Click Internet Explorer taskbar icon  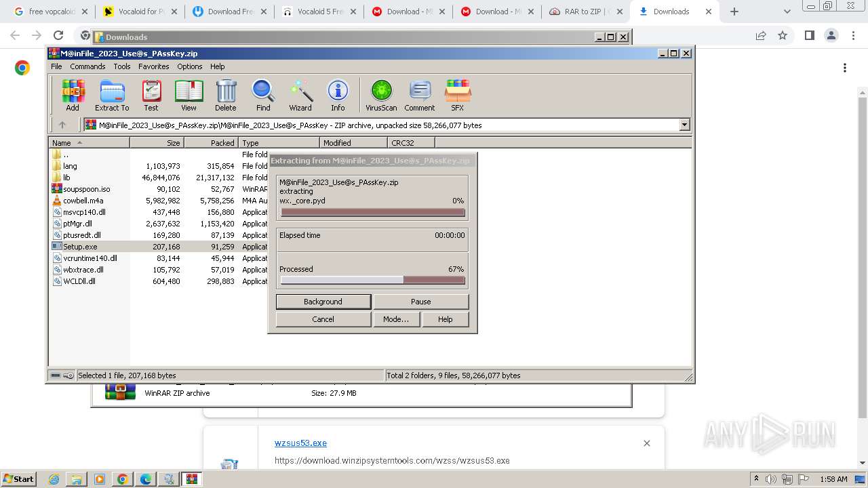pyautogui.click(x=54, y=479)
